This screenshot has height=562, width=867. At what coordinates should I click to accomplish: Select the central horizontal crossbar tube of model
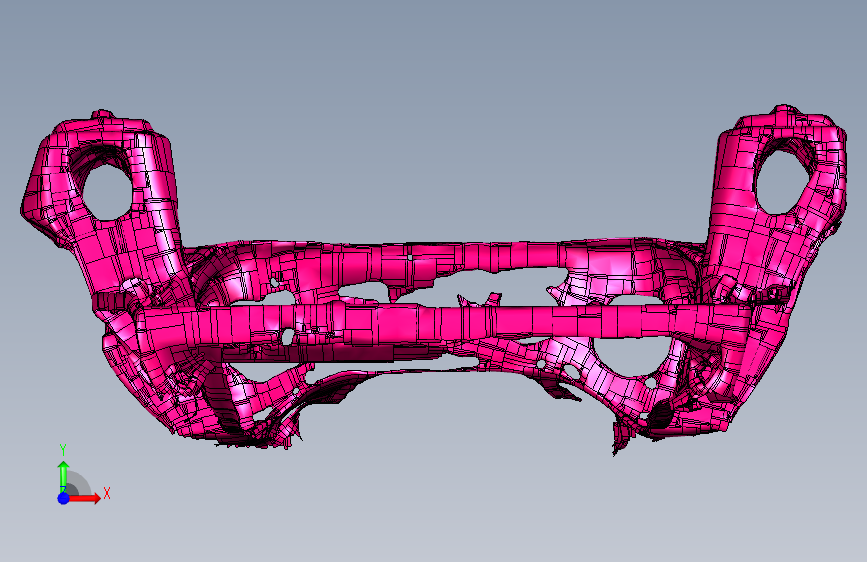(442, 322)
